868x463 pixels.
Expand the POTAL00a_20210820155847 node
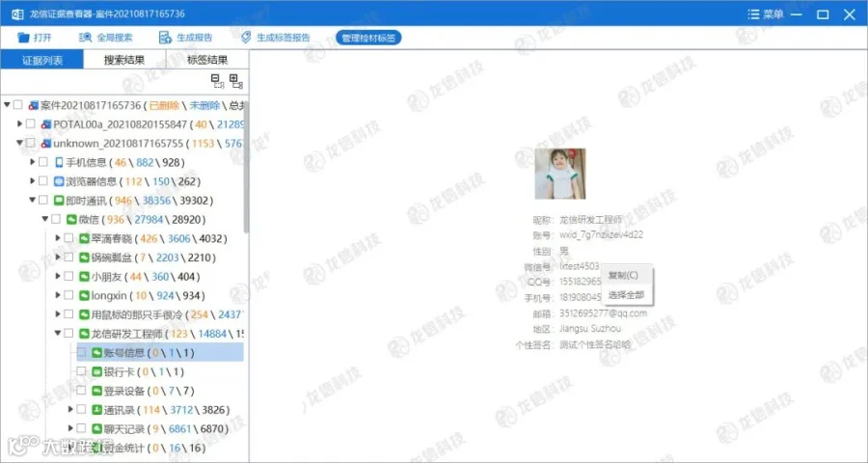(20, 124)
